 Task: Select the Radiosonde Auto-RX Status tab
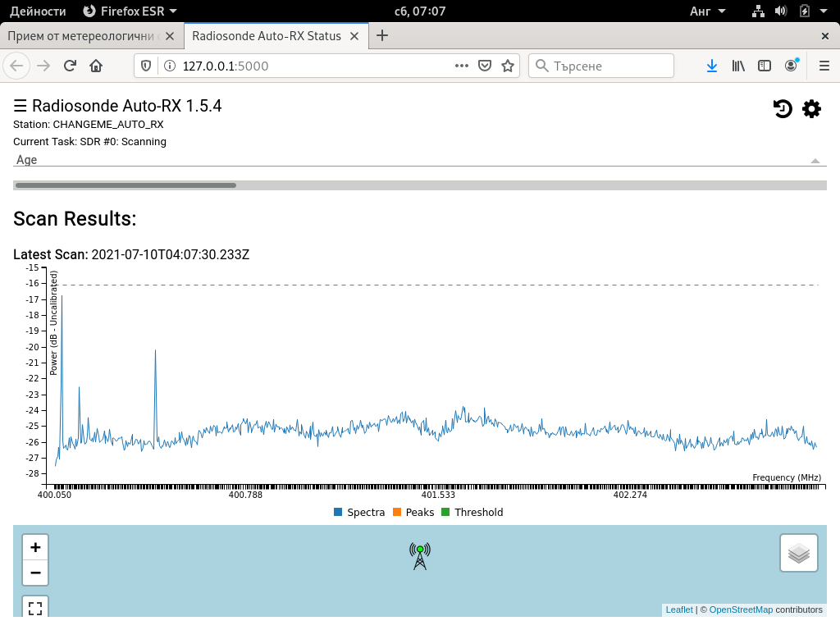(x=276, y=36)
